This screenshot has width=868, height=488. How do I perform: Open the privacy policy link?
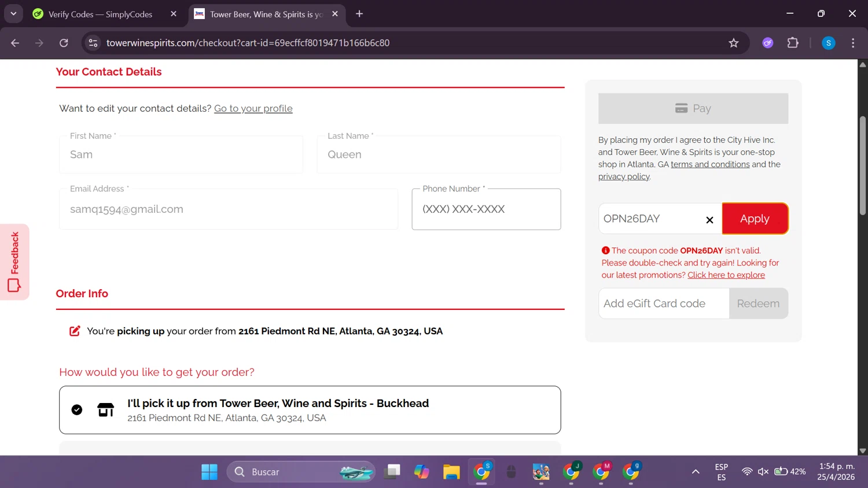click(624, 176)
